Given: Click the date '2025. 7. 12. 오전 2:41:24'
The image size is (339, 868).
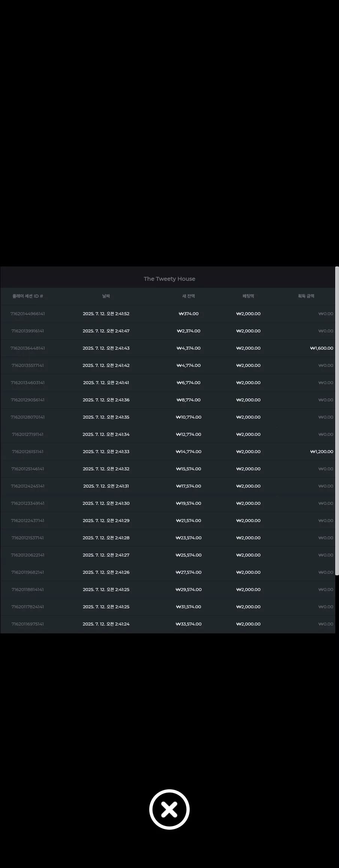Looking at the screenshot, I should tap(106, 624).
